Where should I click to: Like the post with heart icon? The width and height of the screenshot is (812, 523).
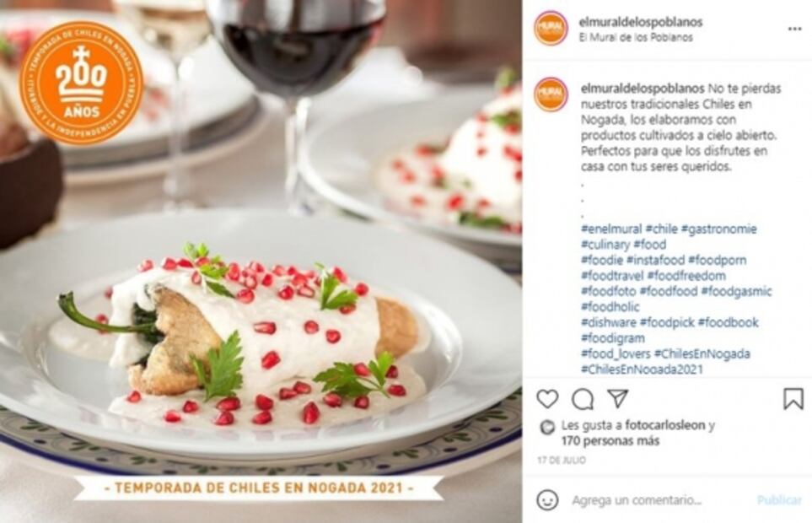coord(547,399)
